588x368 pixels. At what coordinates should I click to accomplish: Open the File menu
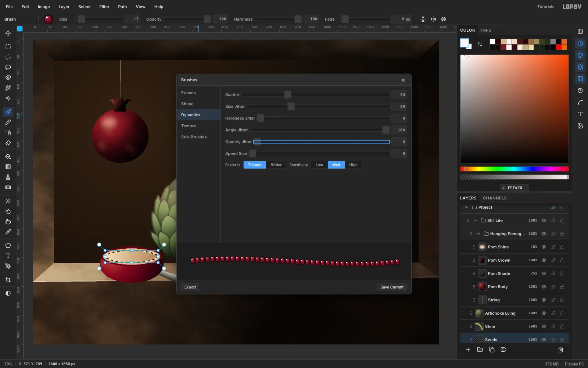tap(9, 7)
